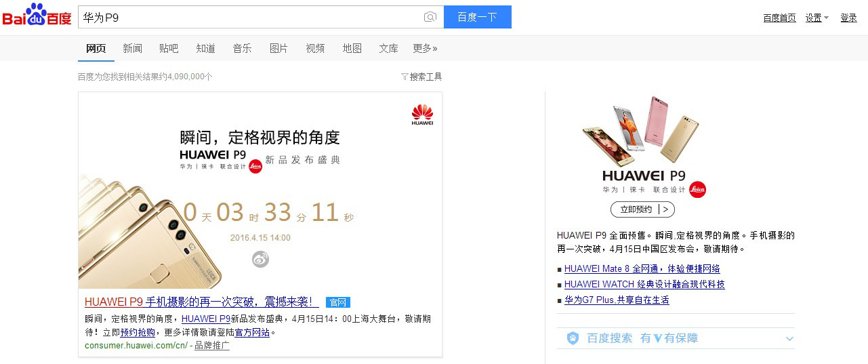Open the 文库 tab

[388, 48]
